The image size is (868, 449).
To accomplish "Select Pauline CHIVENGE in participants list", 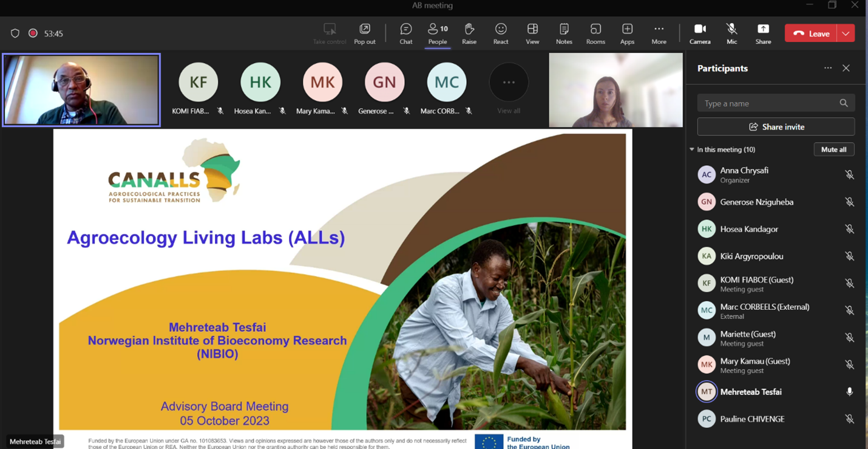I will (x=776, y=419).
